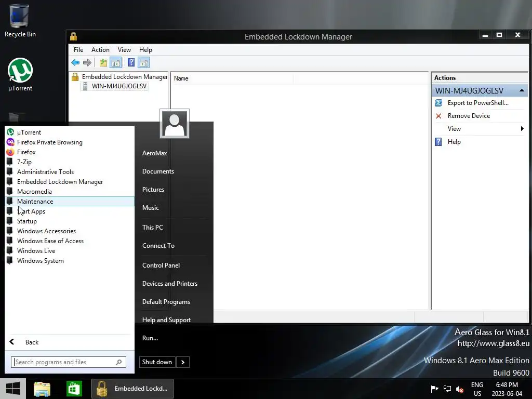The height and width of the screenshot is (399, 532).
Task: Launch Firefox from Start menu
Action: (70, 152)
